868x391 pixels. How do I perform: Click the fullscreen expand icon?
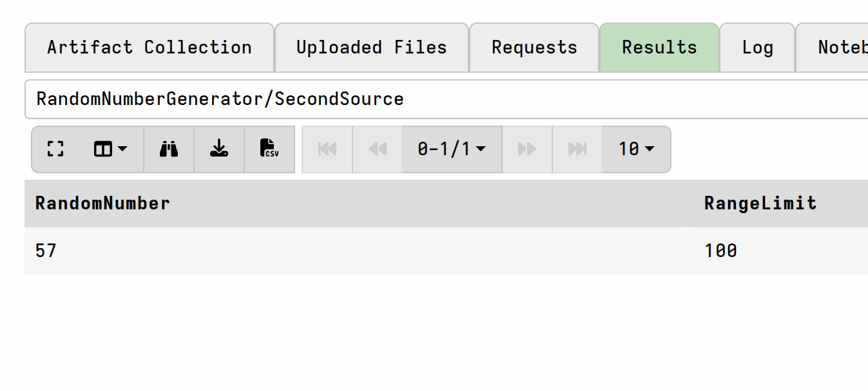(55, 149)
